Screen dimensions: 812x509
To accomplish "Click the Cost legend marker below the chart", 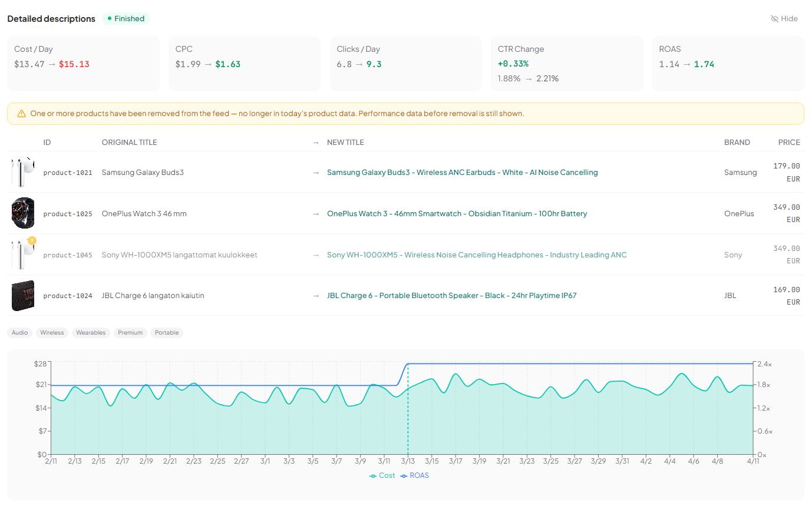I will point(372,475).
